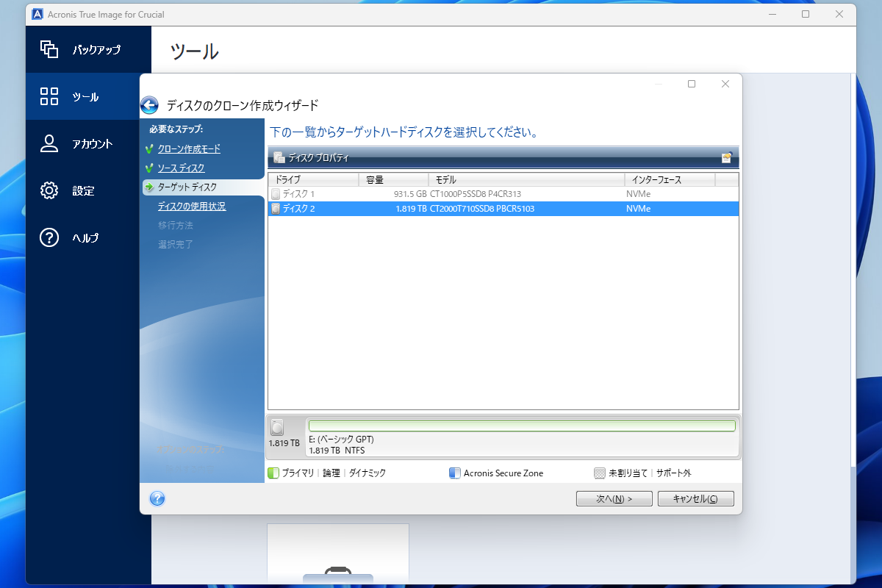
Task: Click the キャンセル button
Action: click(695, 498)
